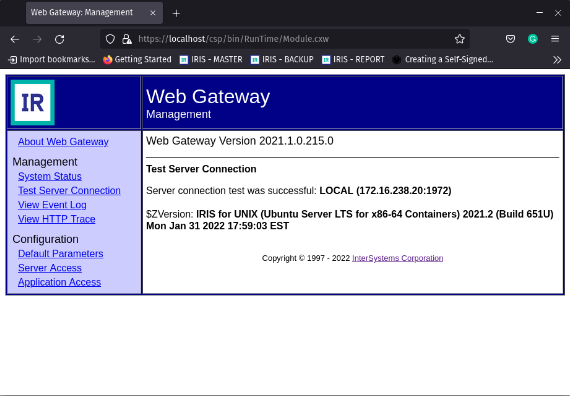This screenshot has height=396, width=570.
Task: Click the Management sidebar heading
Action: [x=45, y=162]
